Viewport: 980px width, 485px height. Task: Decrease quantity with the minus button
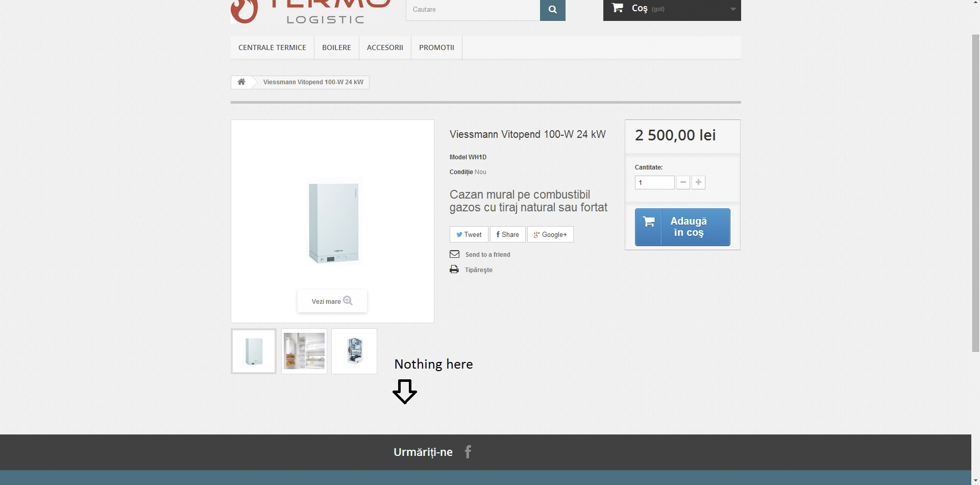pyautogui.click(x=683, y=182)
